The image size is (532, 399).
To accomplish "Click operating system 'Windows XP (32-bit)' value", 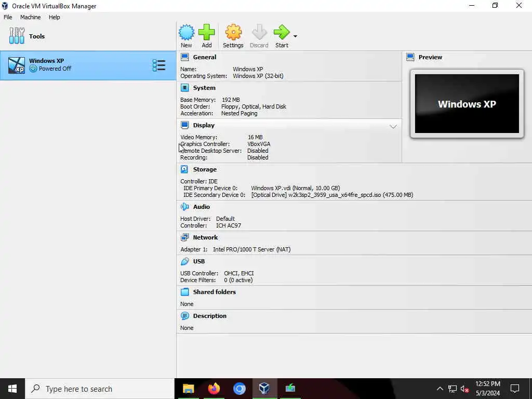I will (x=258, y=76).
